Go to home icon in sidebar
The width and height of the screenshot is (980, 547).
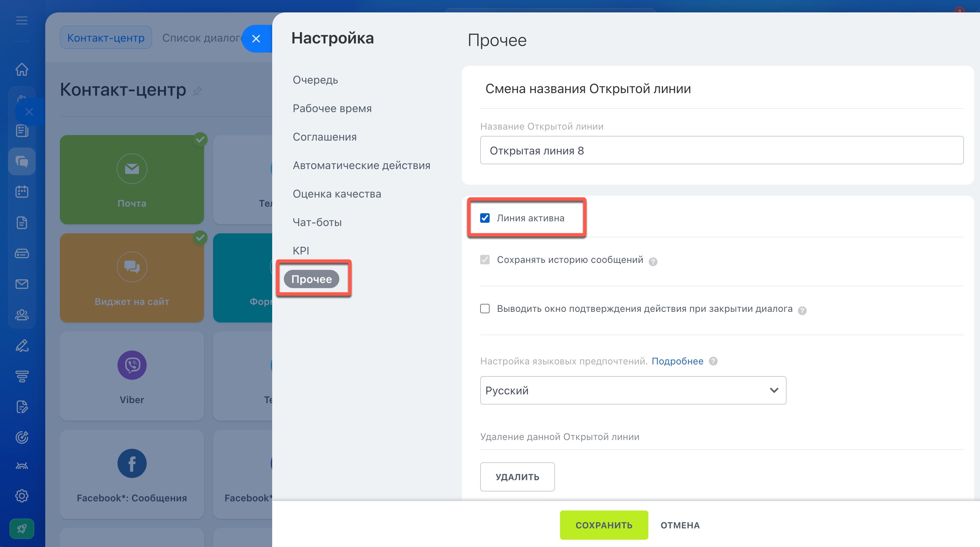(x=22, y=69)
